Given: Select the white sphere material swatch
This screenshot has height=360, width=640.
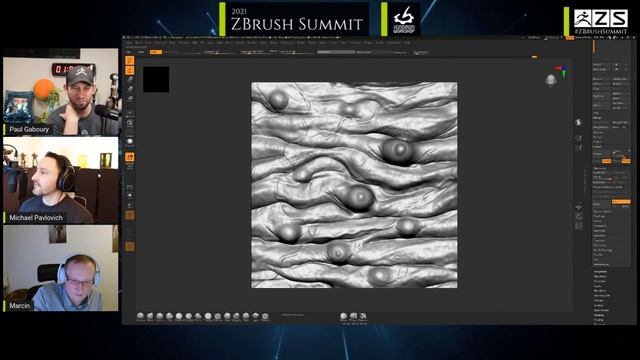Looking at the screenshot, I should coord(130,141).
